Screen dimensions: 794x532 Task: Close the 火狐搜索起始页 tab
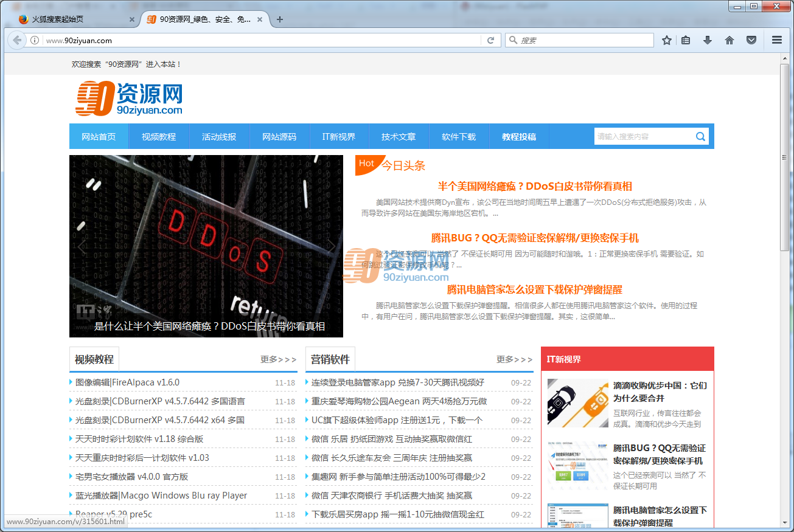132,19
